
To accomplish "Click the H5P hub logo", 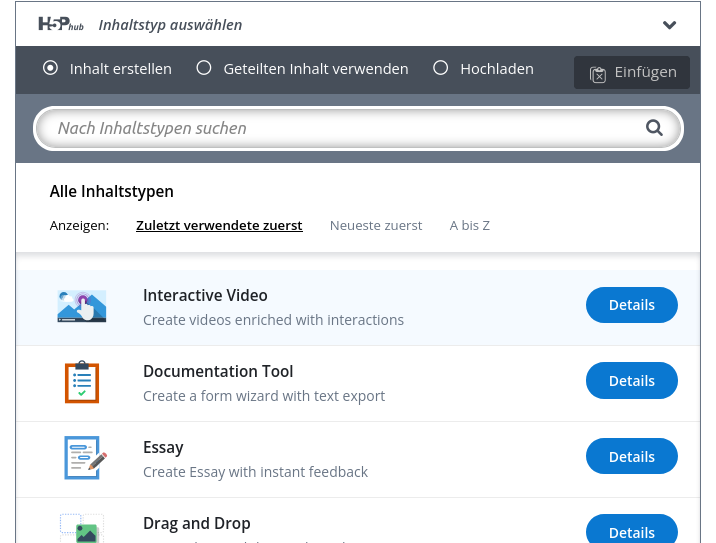I will (62, 24).
